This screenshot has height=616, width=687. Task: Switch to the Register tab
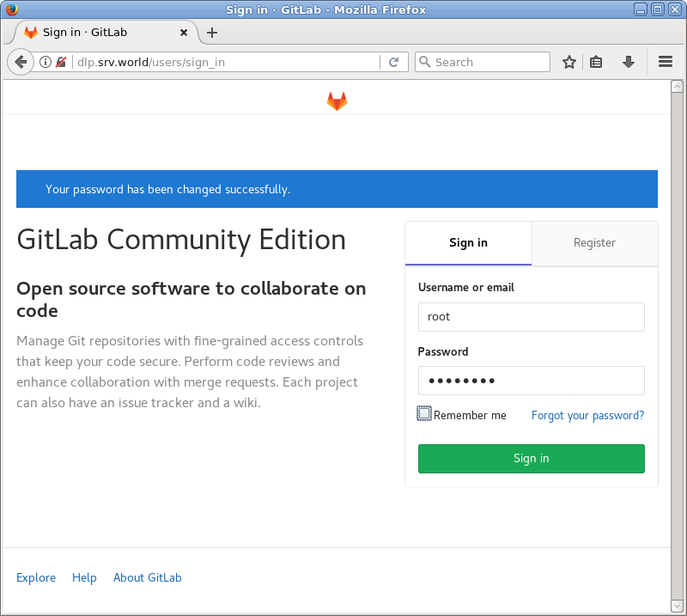594,243
